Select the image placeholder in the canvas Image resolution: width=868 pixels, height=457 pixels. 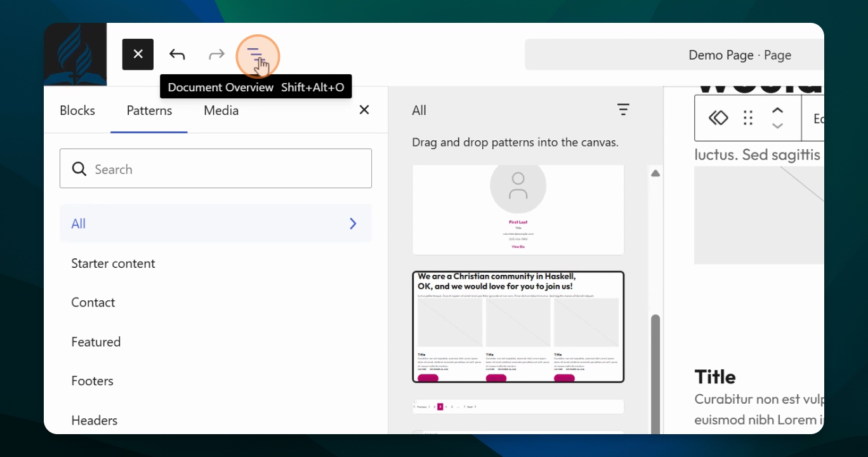tap(760, 215)
